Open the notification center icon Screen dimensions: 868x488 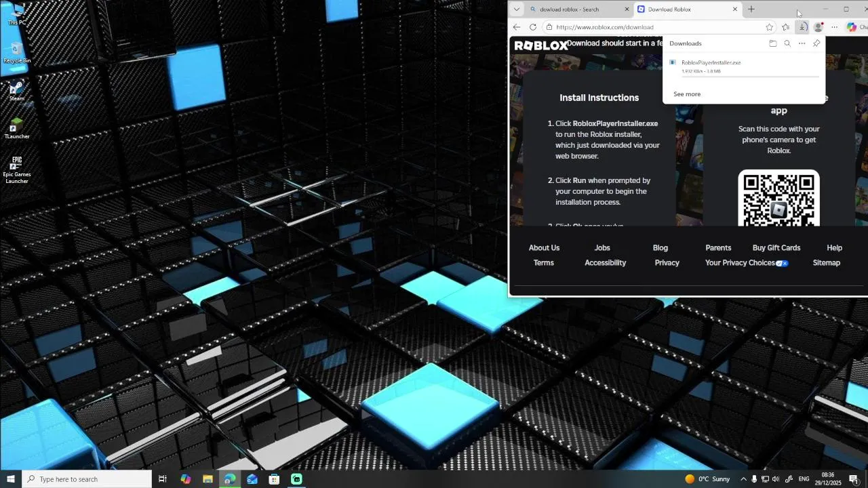coord(854,479)
